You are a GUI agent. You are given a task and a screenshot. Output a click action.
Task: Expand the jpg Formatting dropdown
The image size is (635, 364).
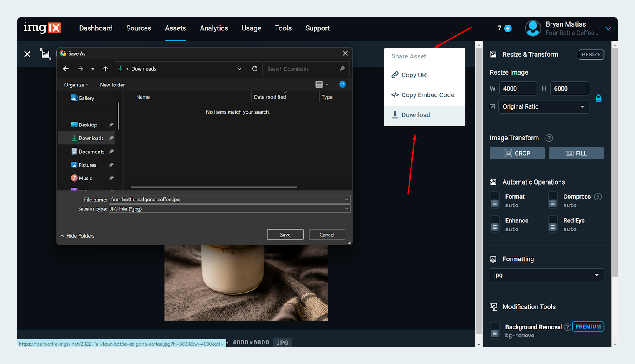[x=546, y=276]
